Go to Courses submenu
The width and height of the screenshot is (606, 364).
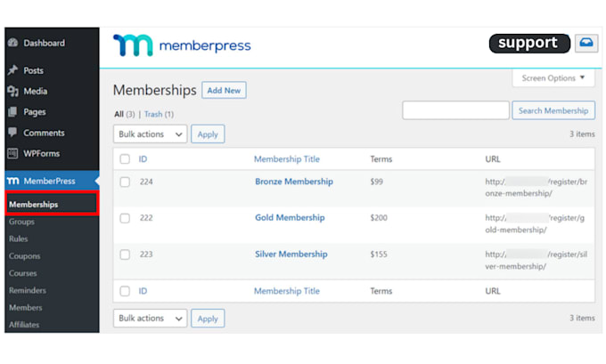tap(23, 273)
